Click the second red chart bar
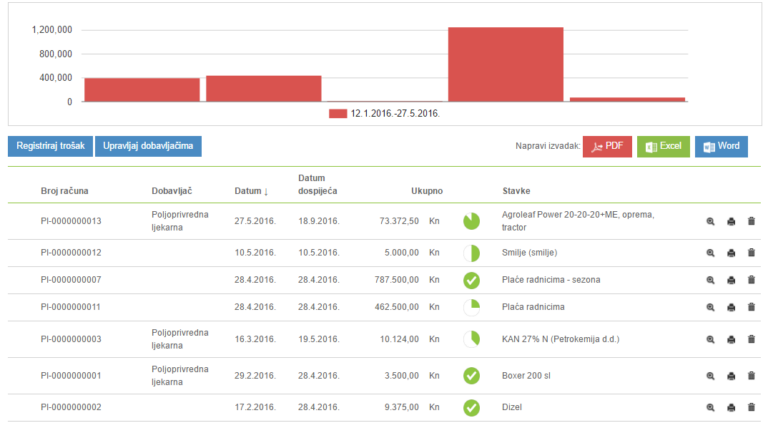Screen dimensions: 768x423 click(264, 89)
